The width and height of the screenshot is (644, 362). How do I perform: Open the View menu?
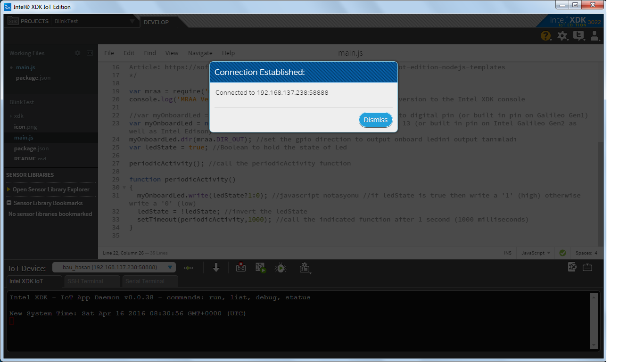point(172,53)
